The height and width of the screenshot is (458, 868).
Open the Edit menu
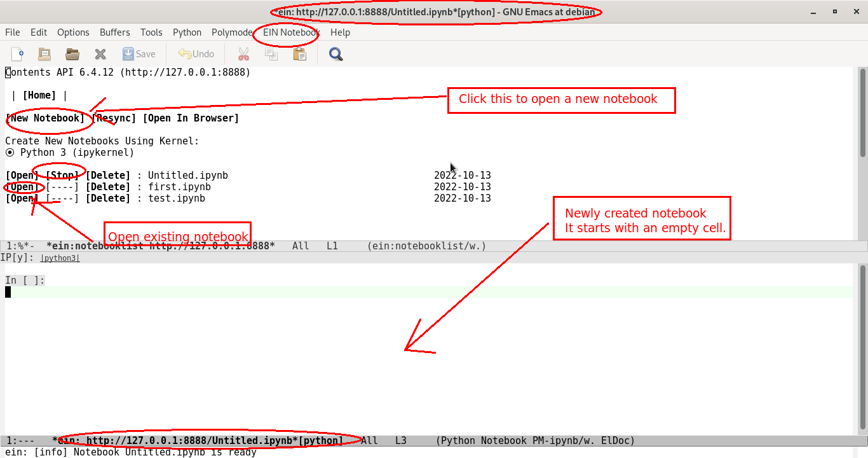click(x=39, y=32)
